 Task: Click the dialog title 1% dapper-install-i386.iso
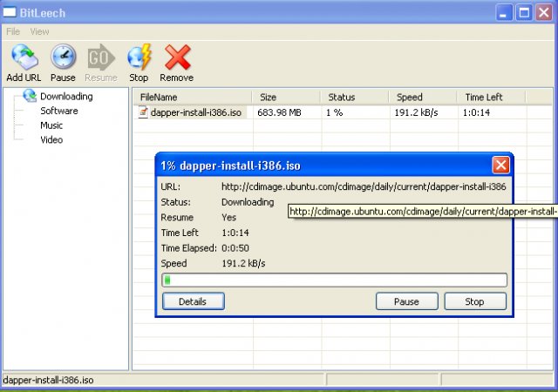tap(230, 166)
